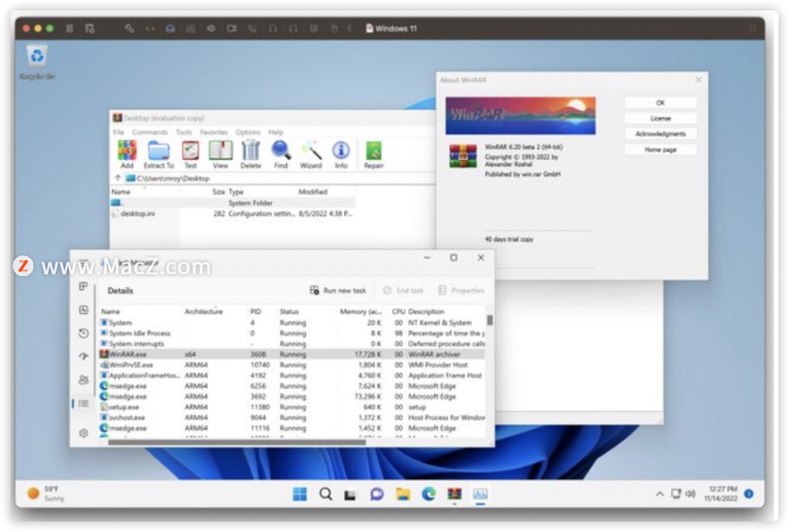The height and width of the screenshot is (532, 789).
Task: Open the Options menu in WinRAR
Action: (248, 132)
